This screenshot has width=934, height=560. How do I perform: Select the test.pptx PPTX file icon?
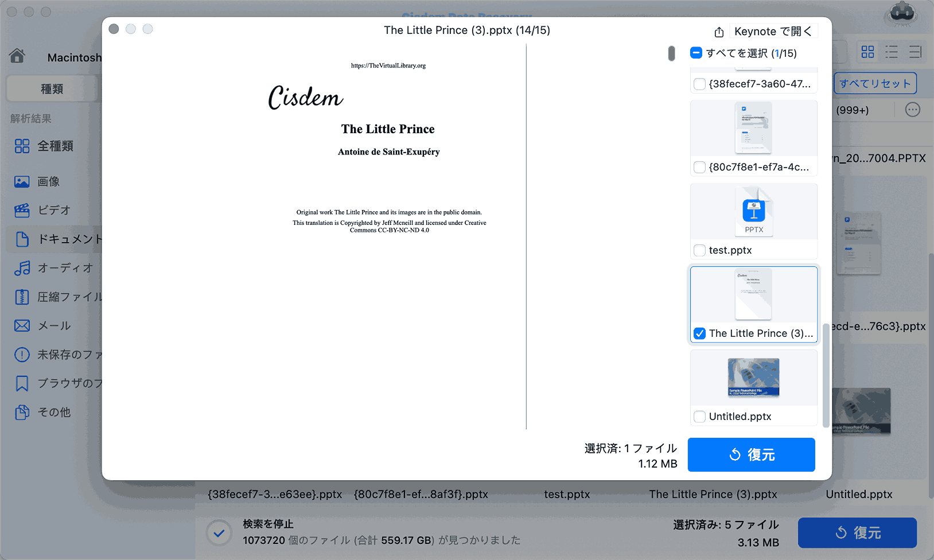pyautogui.click(x=754, y=212)
